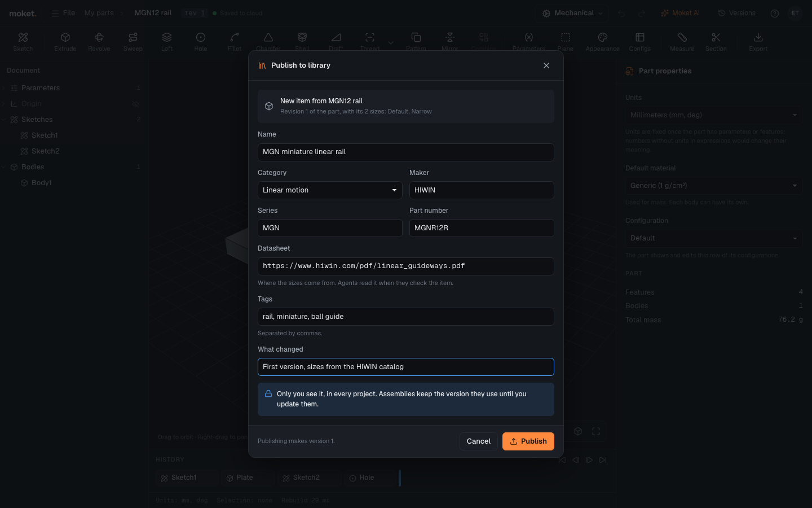812x508 pixels.
Task: Open the Configuration Default dropdown
Action: click(713, 238)
